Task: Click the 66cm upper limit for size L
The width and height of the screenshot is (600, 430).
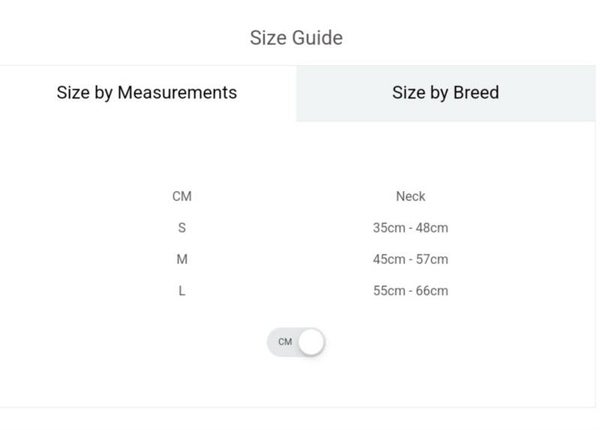Action: click(x=432, y=291)
